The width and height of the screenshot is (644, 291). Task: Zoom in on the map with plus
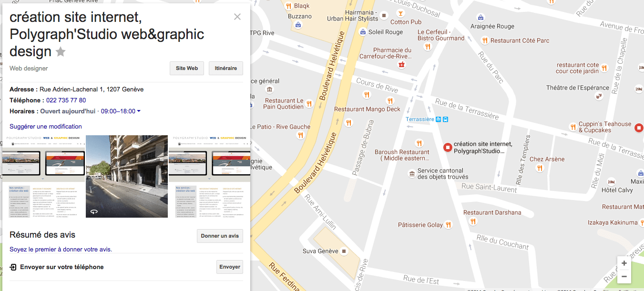[x=624, y=263]
